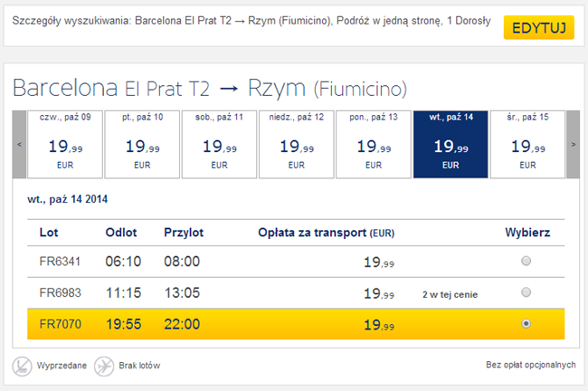Screen dimensions: 588x391
Task: Select flight FR6983 radio button
Action: 526,292
